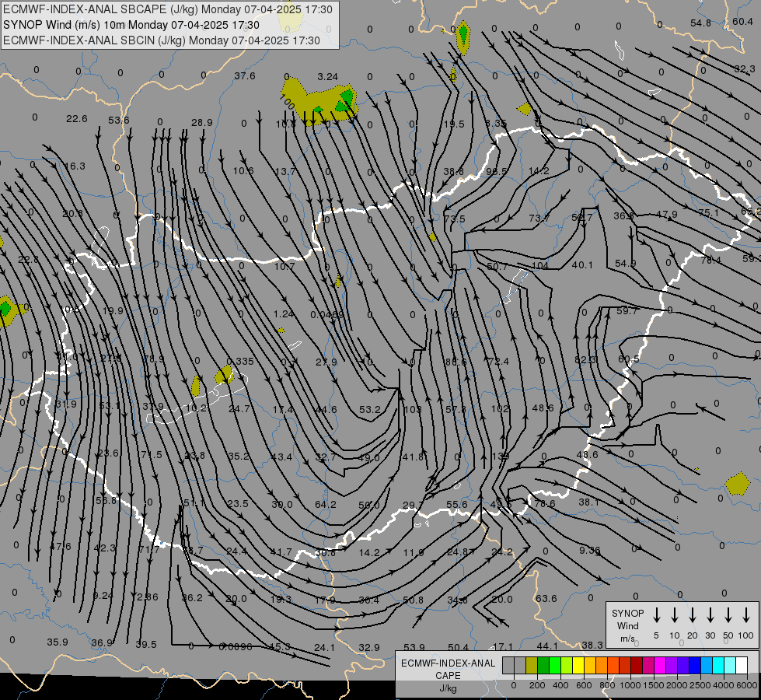Click the map value 35.9
The image size is (761, 700).
(58, 642)
